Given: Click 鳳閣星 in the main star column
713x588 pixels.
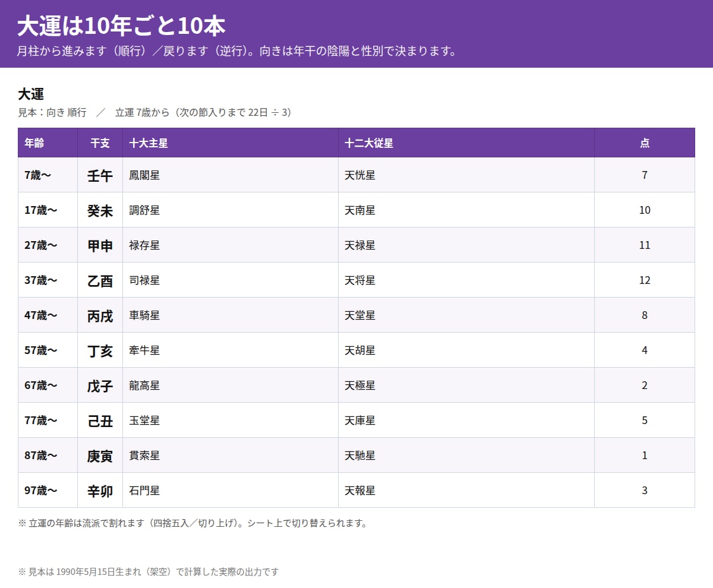Looking at the screenshot, I should (231, 175).
